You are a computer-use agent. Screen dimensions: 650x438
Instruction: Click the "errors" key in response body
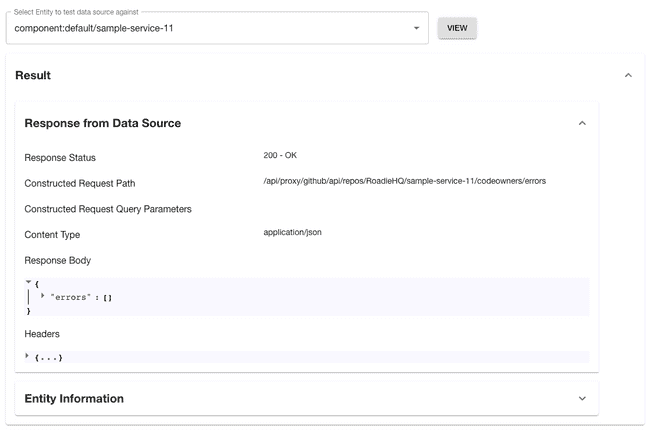click(70, 297)
